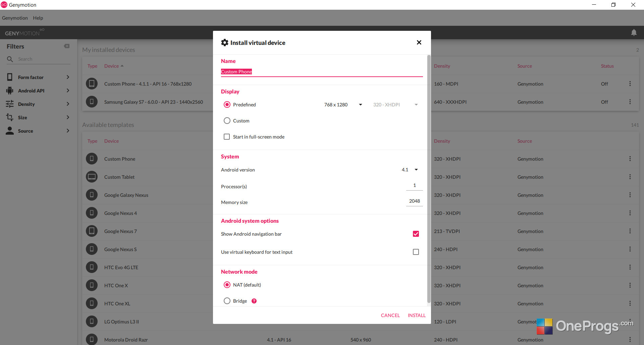The width and height of the screenshot is (644, 345).
Task: Select the Predefined display option
Action: [227, 105]
